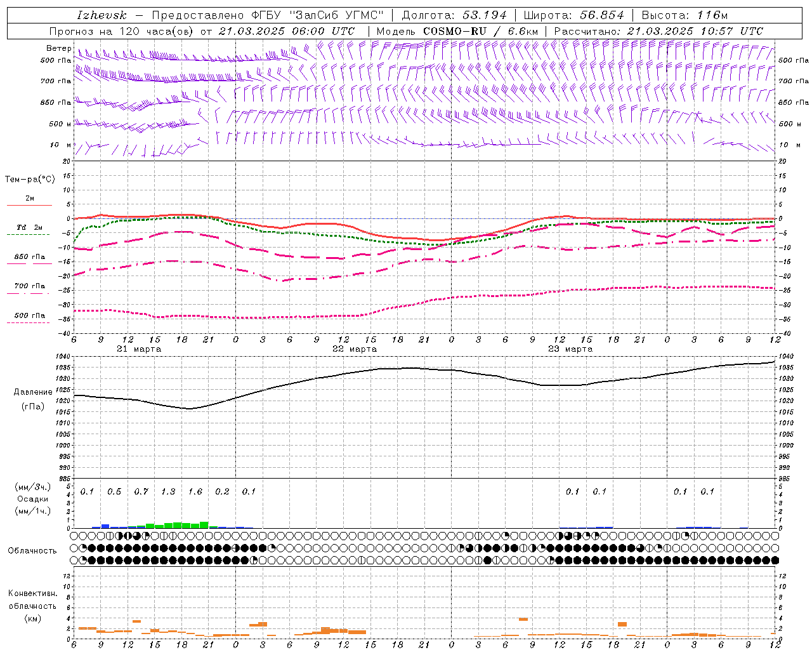Click the 985 value on left pressure axis
The width and height of the screenshot is (812, 650).
[x=65, y=479]
